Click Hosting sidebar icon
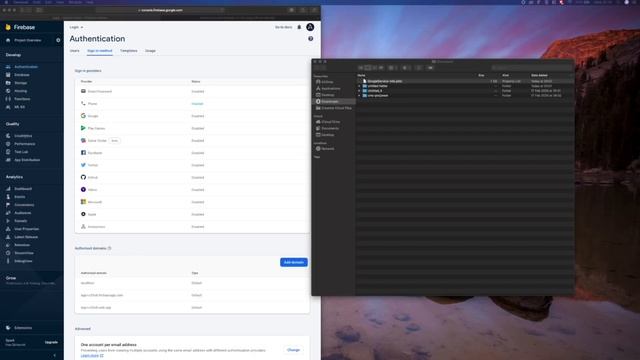This screenshot has height=360, width=640. [x=8, y=91]
